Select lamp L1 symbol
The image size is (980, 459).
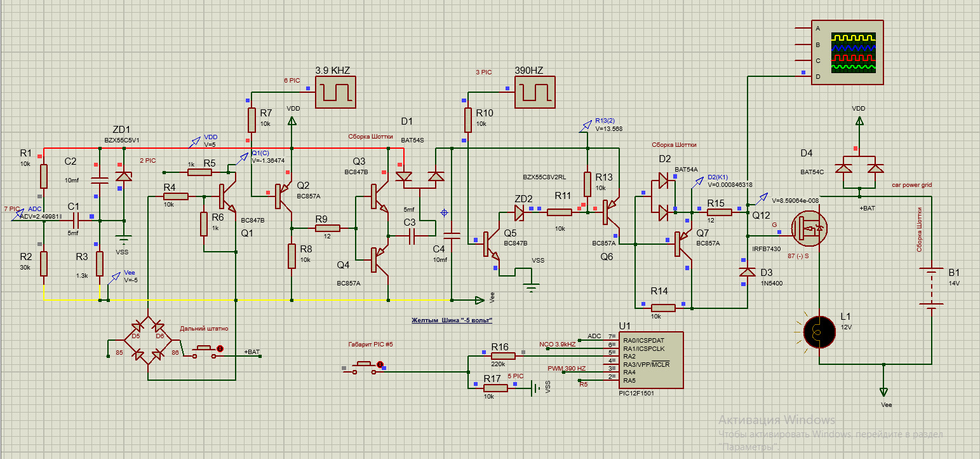tap(819, 332)
